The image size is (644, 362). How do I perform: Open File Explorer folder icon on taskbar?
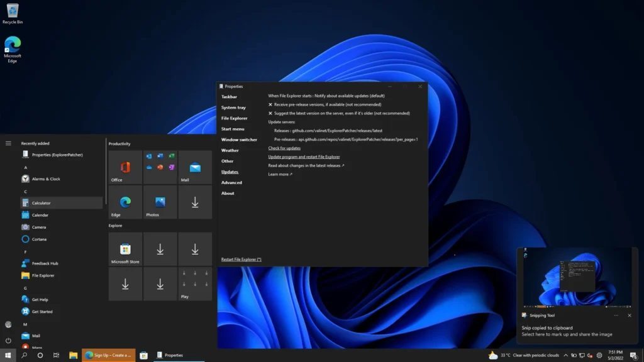point(73,356)
